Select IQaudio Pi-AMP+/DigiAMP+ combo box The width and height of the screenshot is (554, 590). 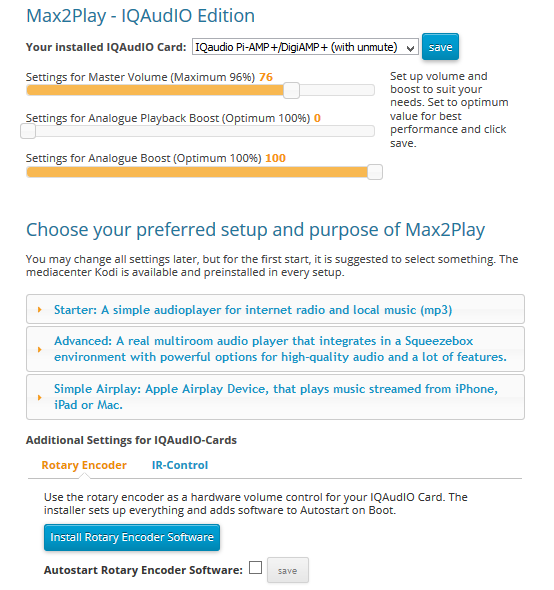[305, 47]
